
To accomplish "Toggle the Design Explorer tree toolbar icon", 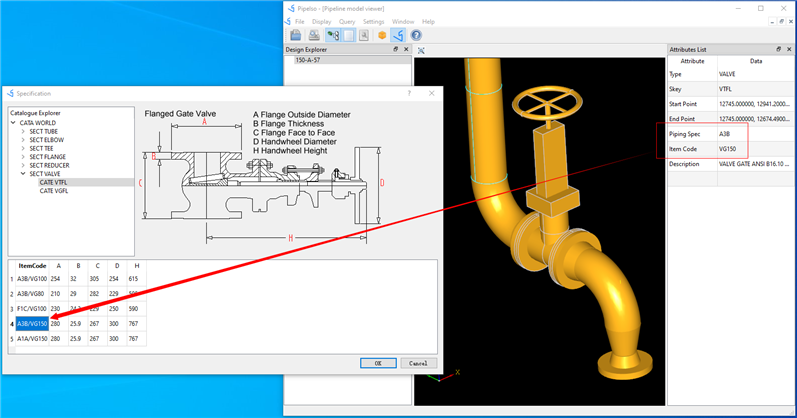I will (333, 35).
